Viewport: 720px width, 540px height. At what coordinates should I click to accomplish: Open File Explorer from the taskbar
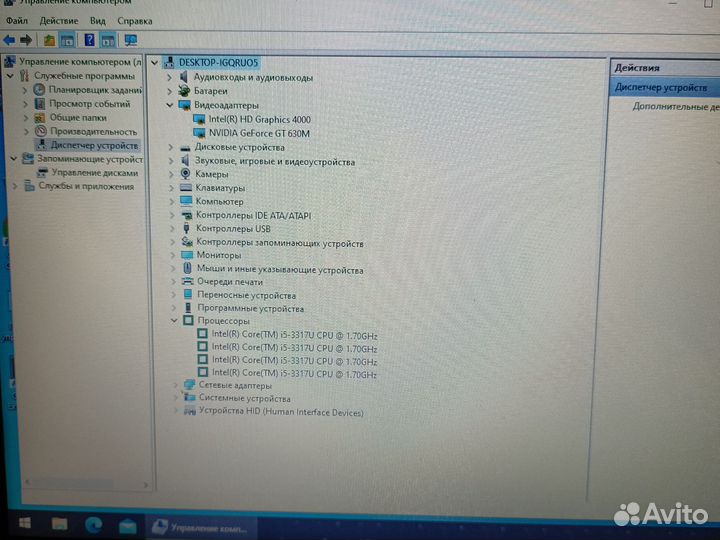tap(59, 524)
